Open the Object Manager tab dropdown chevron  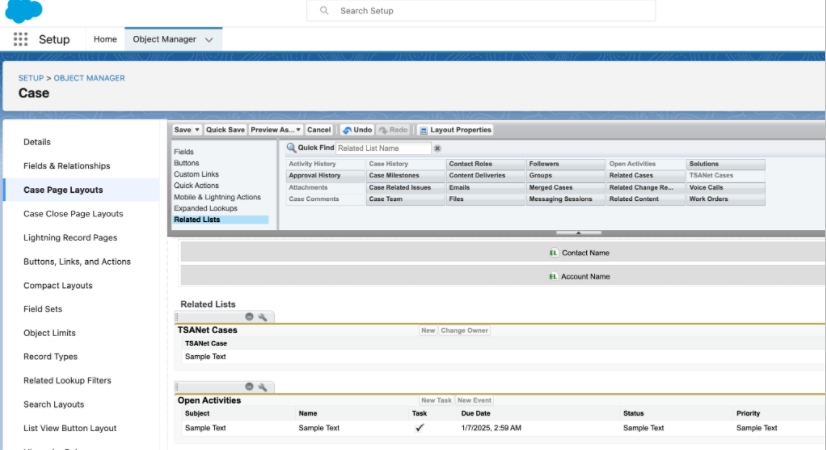coord(209,40)
